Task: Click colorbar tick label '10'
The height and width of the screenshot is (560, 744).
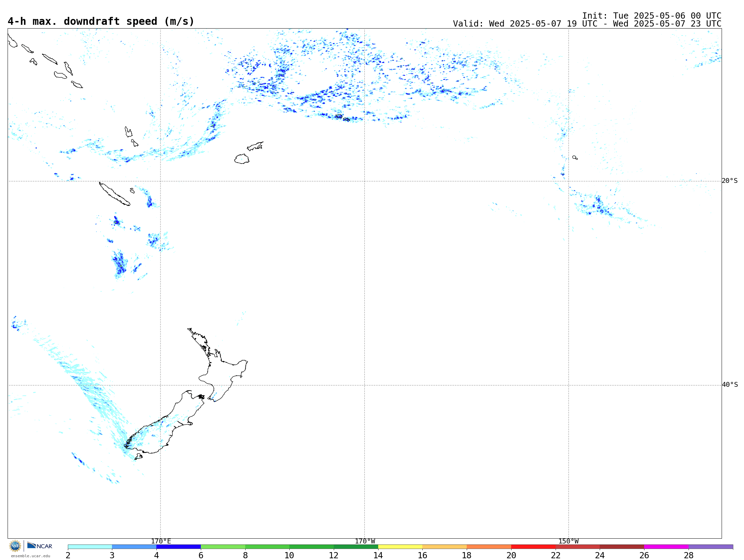Action: (x=289, y=555)
